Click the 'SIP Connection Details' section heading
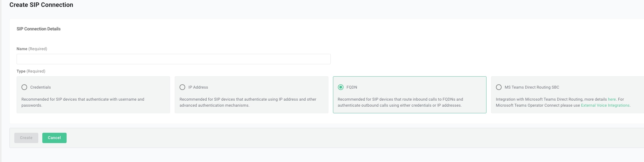The width and height of the screenshot is (644, 162). (x=39, y=29)
